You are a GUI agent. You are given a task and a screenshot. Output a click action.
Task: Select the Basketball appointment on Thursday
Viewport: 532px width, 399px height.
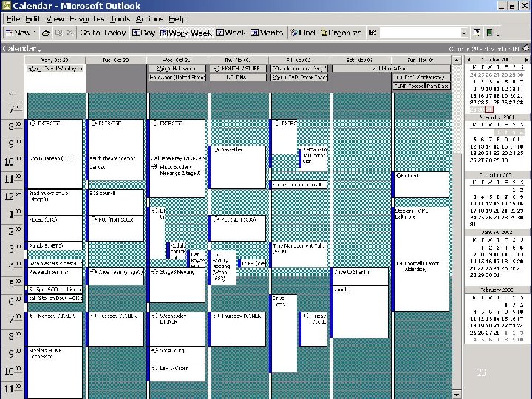click(237, 167)
